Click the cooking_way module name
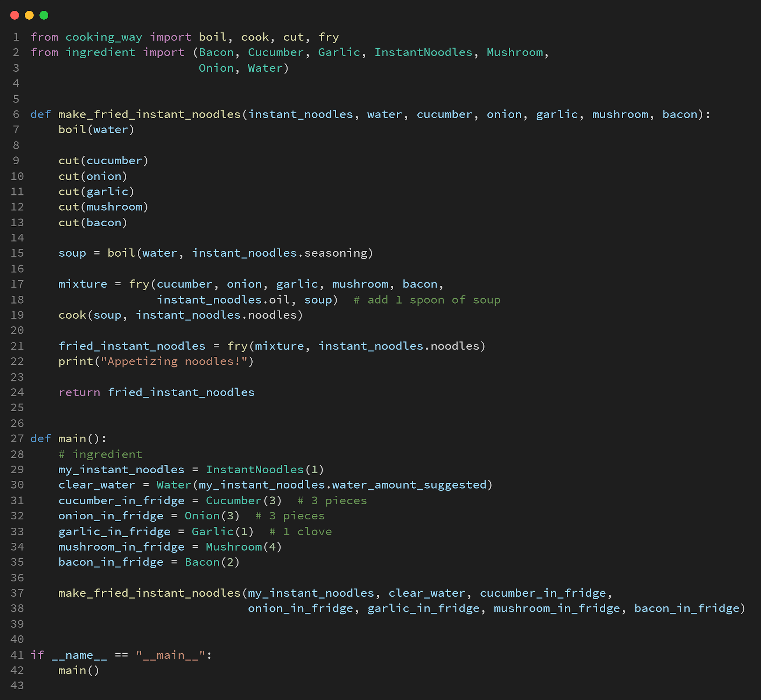 click(104, 37)
